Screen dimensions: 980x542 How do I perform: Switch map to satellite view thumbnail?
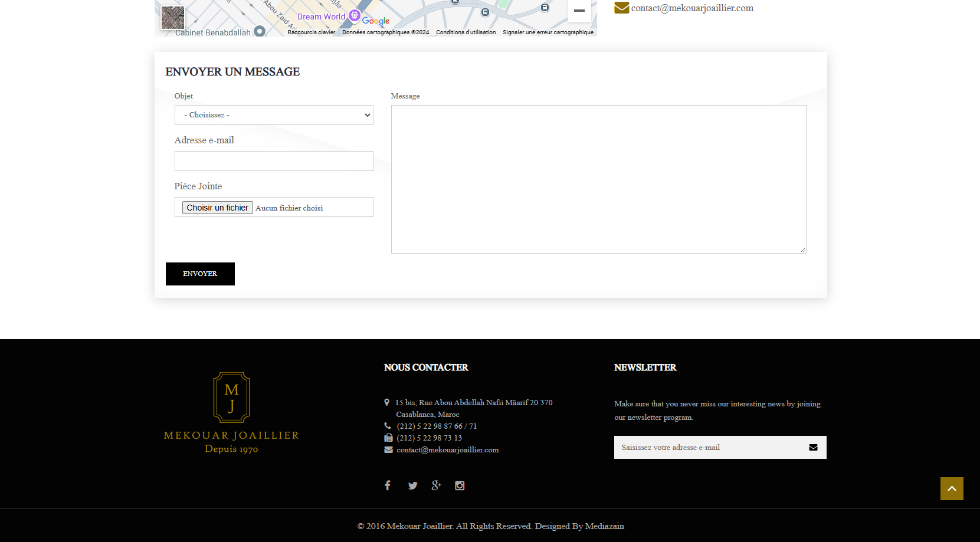tap(173, 18)
